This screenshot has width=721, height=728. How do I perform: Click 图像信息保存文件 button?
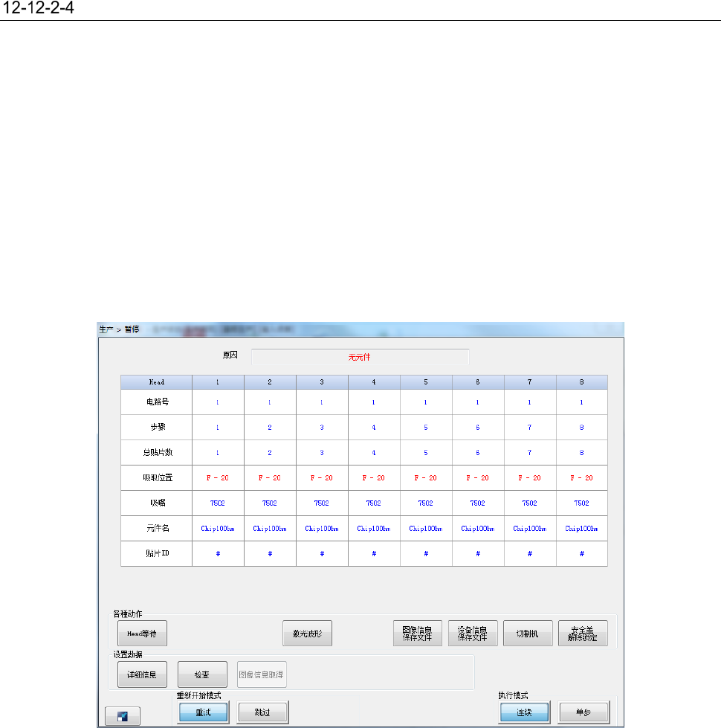click(418, 634)
